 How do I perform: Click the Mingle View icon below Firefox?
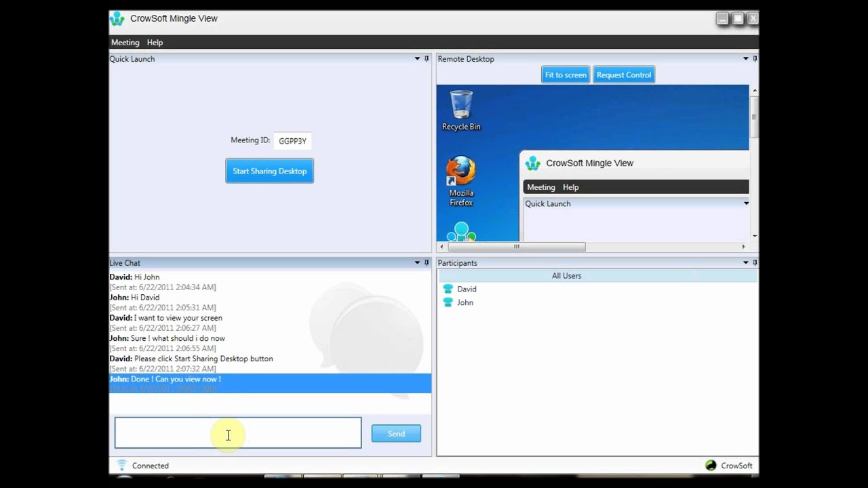pyautogui.click(x=462, y=231)
